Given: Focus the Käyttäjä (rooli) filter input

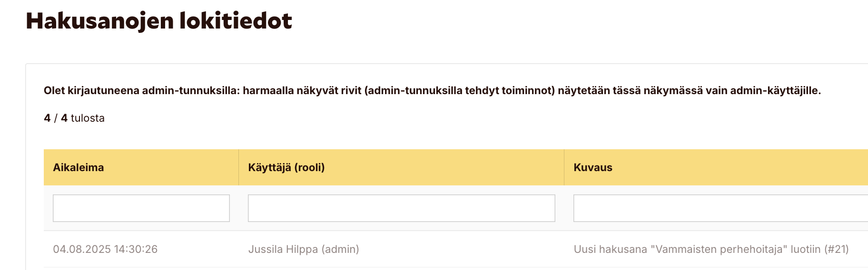Looking at the screenshot, I should (401, 208).
